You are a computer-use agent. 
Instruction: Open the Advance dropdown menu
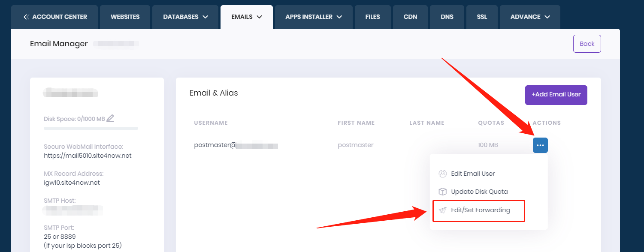[530, 17]
